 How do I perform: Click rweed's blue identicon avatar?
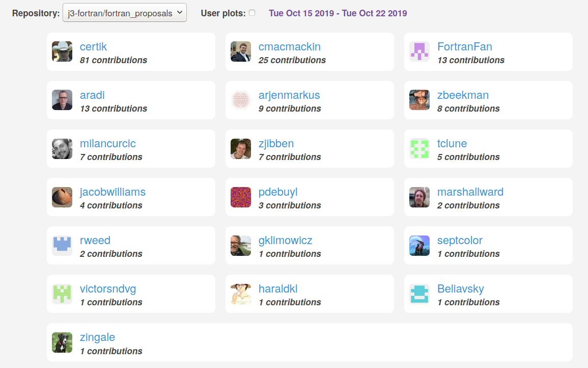[x=62, y=245]
